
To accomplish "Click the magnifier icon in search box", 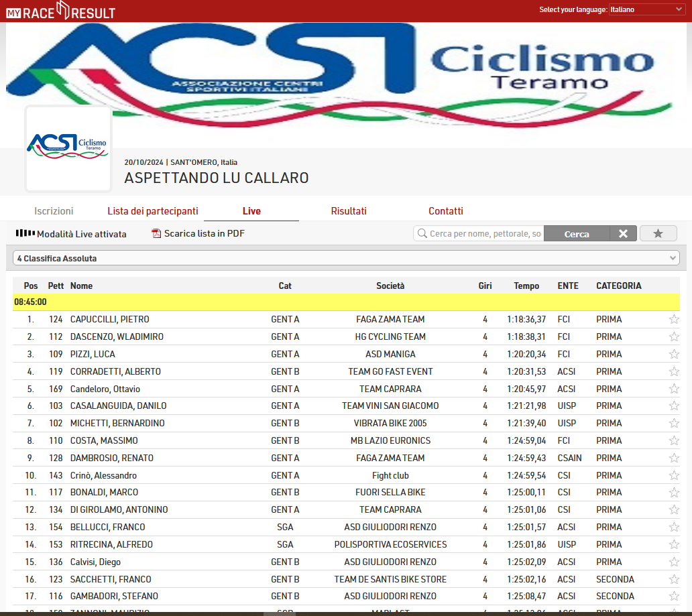I will coord(422,233).
